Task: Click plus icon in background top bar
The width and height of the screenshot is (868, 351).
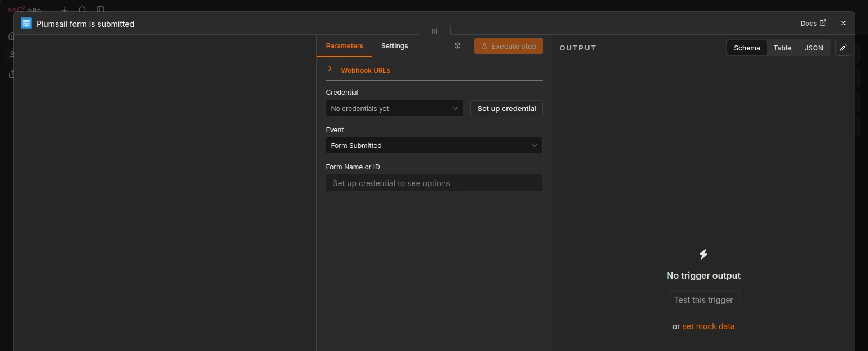Action: [x=65, y=10]
